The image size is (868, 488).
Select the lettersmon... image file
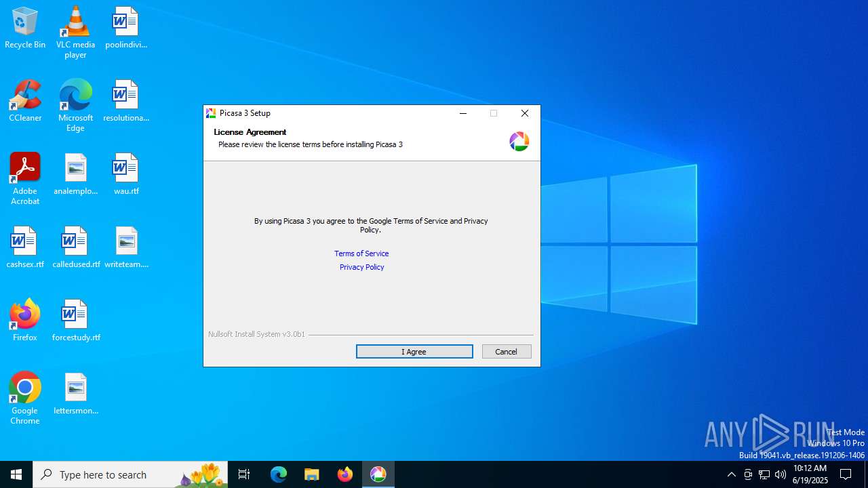click(75, 394)
